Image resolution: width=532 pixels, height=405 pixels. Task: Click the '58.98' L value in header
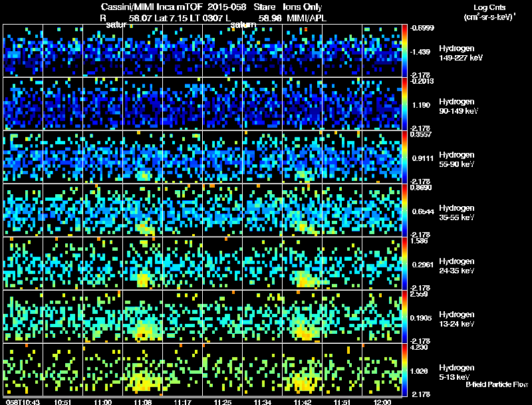pyautogui.click(x=270, y=18)
